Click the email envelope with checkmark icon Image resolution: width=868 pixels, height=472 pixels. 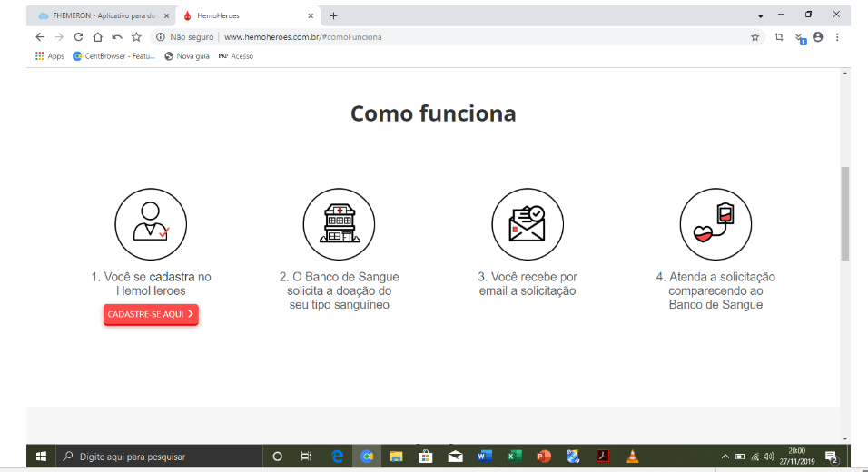click(528, 224)
